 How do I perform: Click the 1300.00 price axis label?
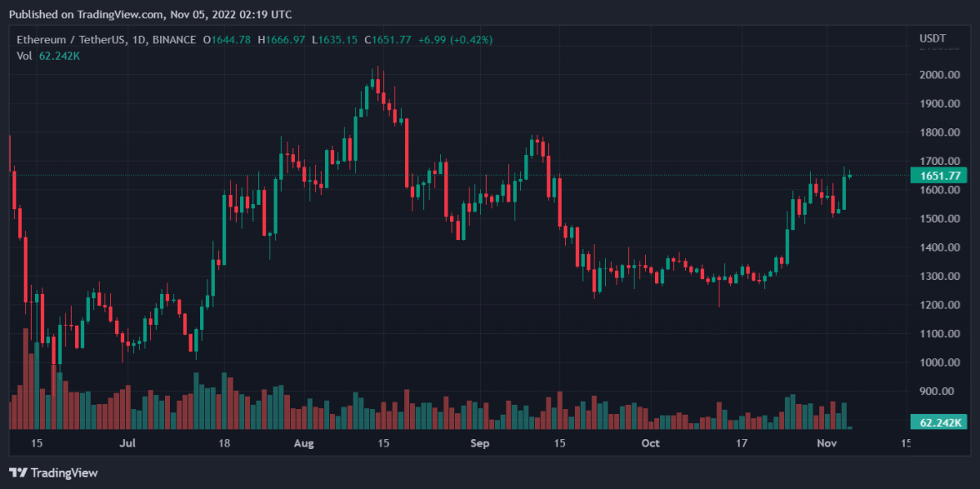point(938,277)
